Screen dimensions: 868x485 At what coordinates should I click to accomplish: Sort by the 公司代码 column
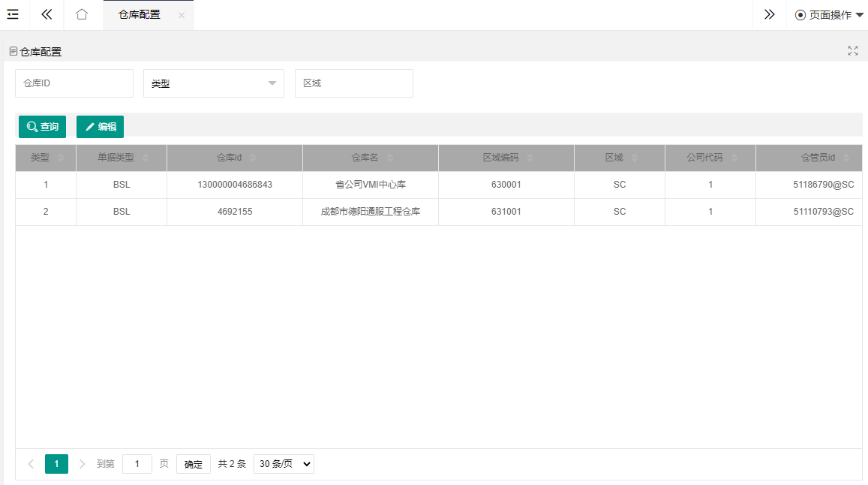pos(734,158)
